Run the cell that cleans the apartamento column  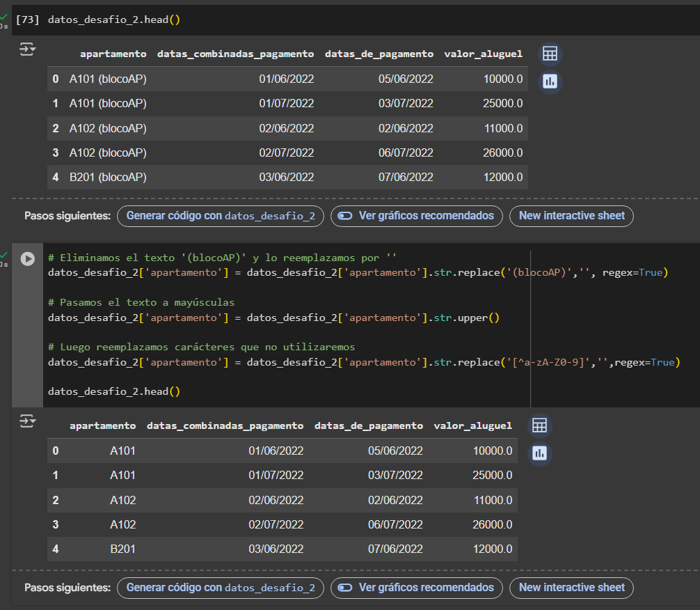pos(28,259)
